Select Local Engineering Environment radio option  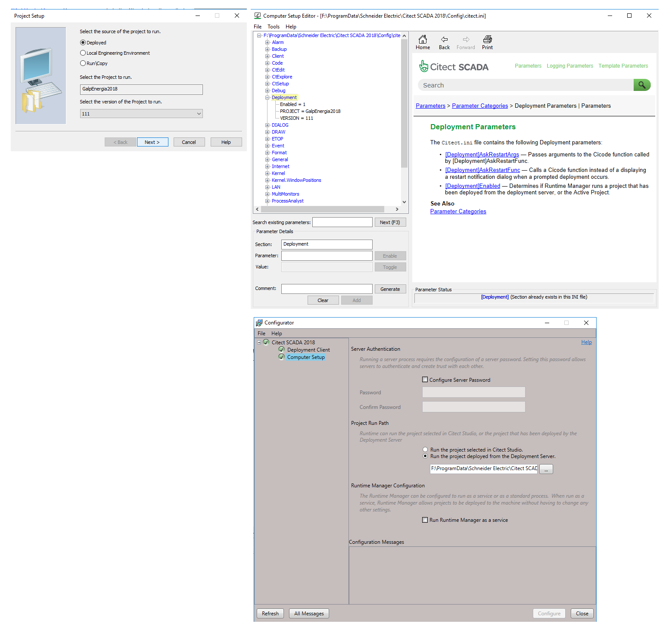coord(83,53)
